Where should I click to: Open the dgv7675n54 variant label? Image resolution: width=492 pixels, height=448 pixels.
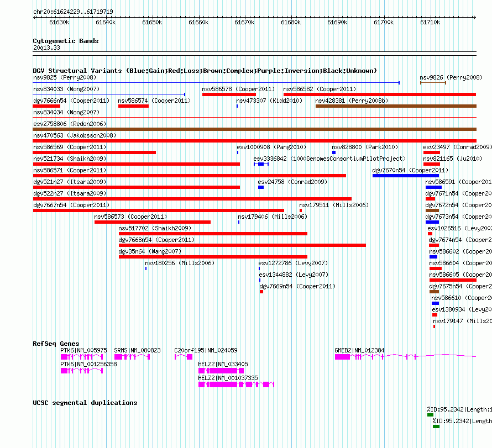click(460, 286)
